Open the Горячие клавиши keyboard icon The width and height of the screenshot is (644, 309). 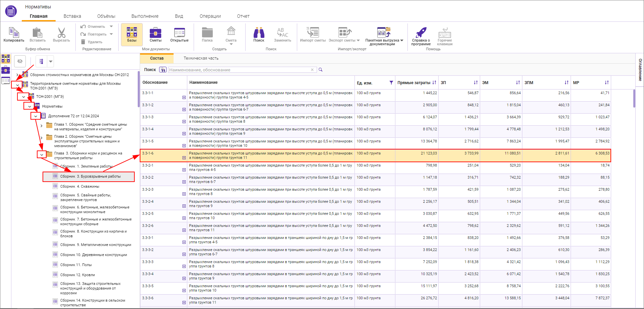[445, 33]
